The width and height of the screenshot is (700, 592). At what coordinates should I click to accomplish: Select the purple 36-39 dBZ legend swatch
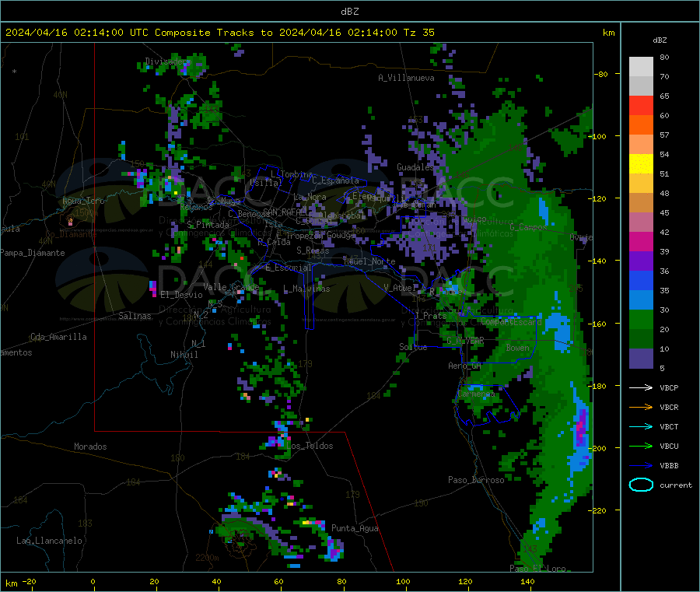pos(641,261)
